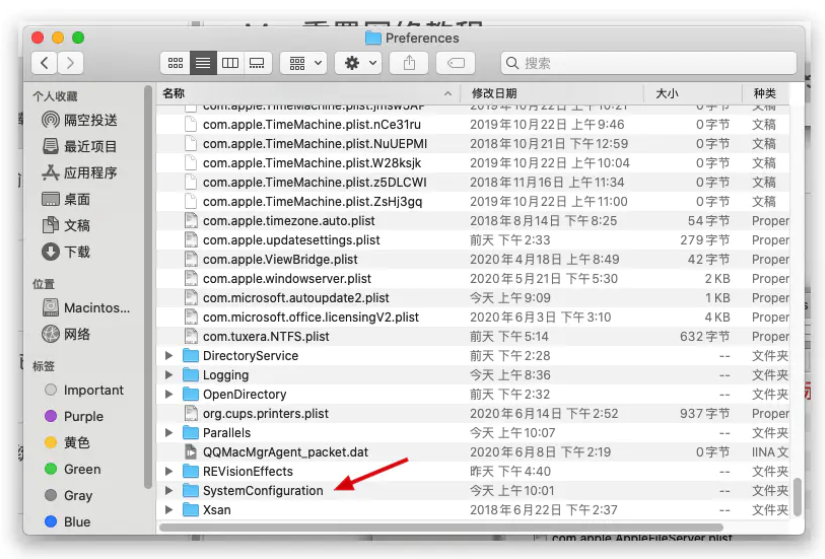Expand the Xsan folder
The height and width of the screenshot is (559, 825).
(x=169, y=510)
